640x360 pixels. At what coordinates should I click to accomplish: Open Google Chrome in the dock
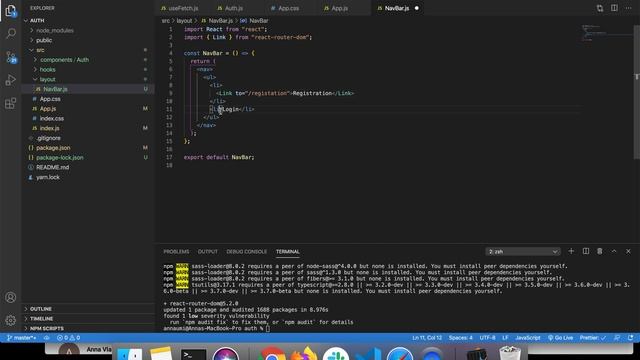(271, 354)
